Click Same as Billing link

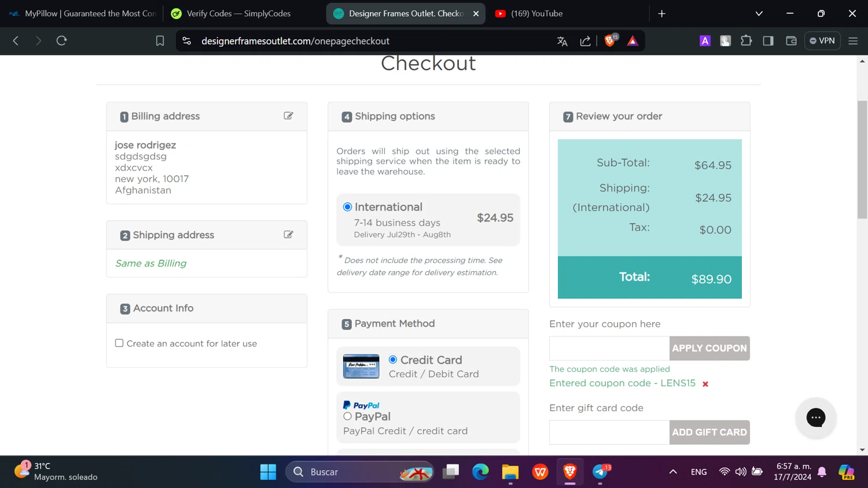coord(151,263)
